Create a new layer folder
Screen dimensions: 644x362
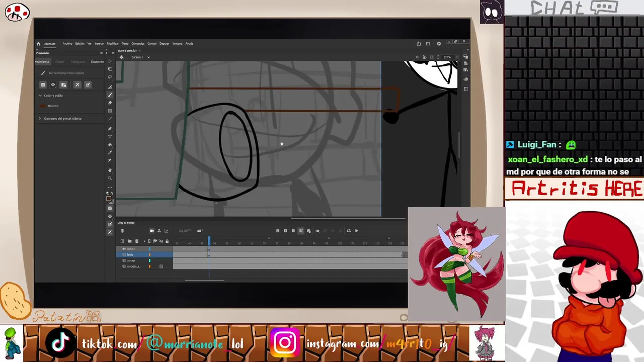click(129, 241)
